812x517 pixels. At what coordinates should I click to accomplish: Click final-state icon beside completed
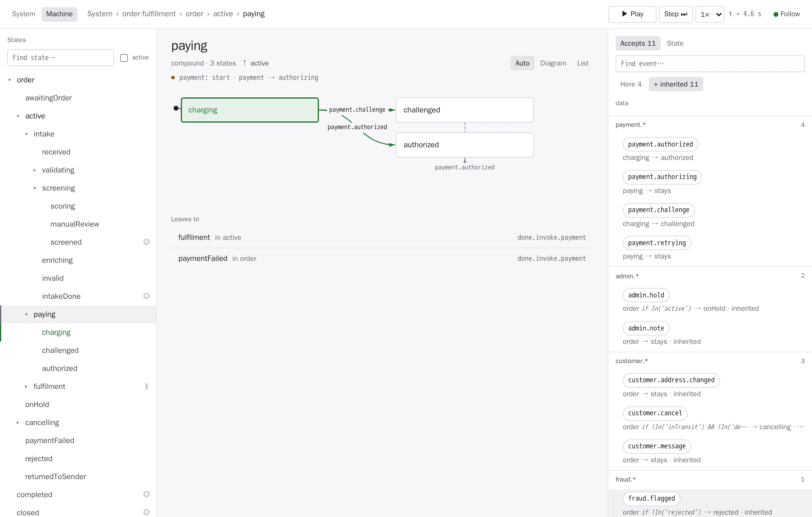tap(146, 494)
